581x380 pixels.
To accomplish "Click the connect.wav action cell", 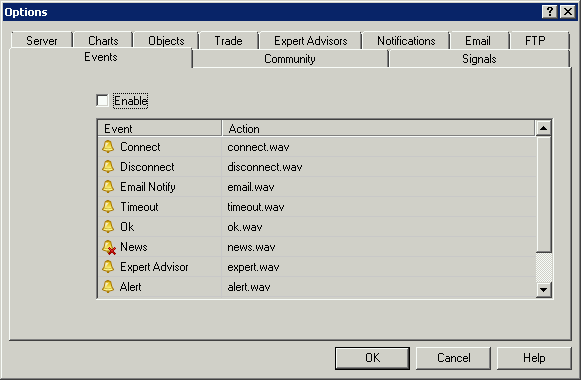I will pyautogui.click(x=379, y=147).
